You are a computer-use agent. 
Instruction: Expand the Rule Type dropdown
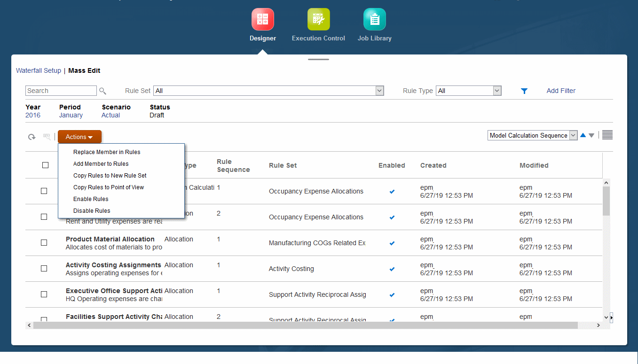[x=497, y=91]
